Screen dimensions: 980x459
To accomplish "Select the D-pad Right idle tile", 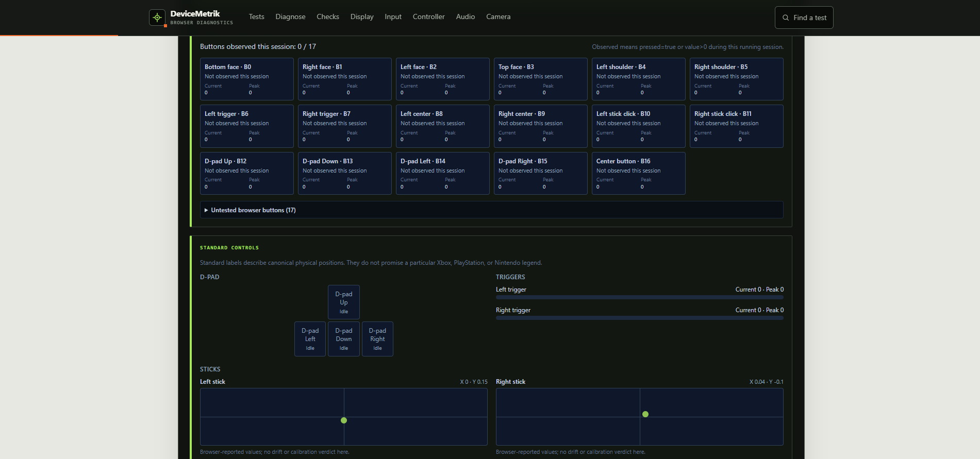I will point(377,339).
